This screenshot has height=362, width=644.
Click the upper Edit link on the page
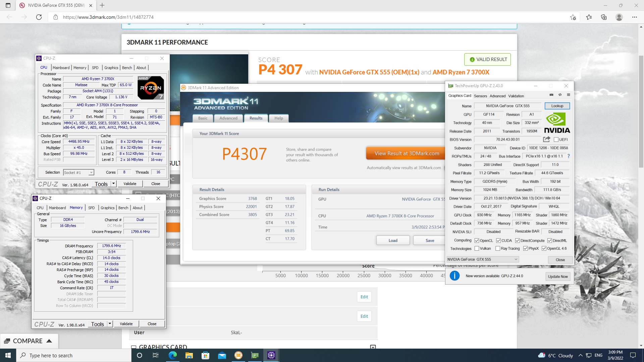tap(364, 297)
